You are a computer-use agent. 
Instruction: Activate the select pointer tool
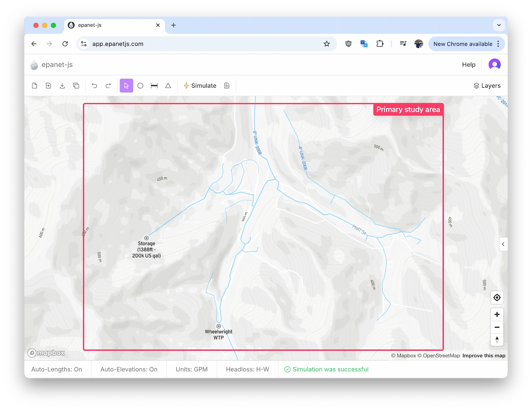126,86
